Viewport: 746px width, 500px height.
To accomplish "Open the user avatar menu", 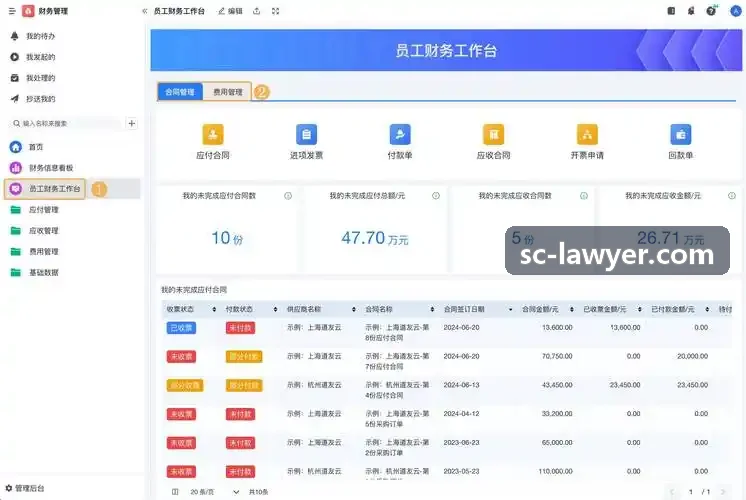I will (x=736, y=11).
